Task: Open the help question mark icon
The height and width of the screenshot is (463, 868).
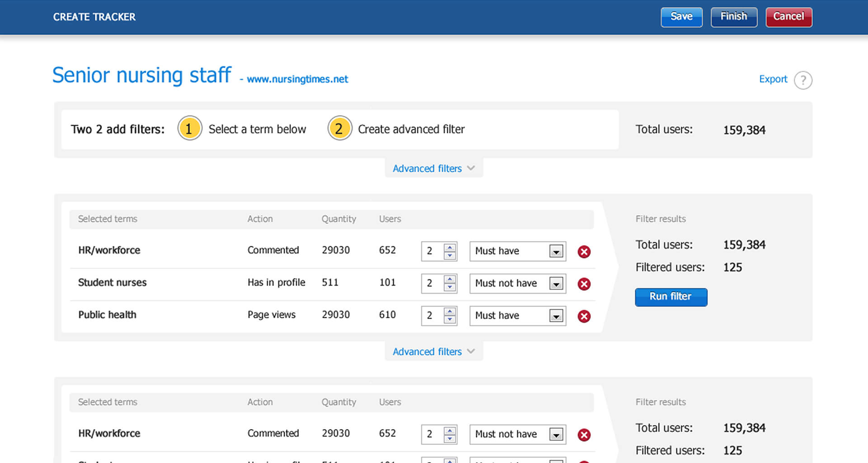Action: coord(803,80)
